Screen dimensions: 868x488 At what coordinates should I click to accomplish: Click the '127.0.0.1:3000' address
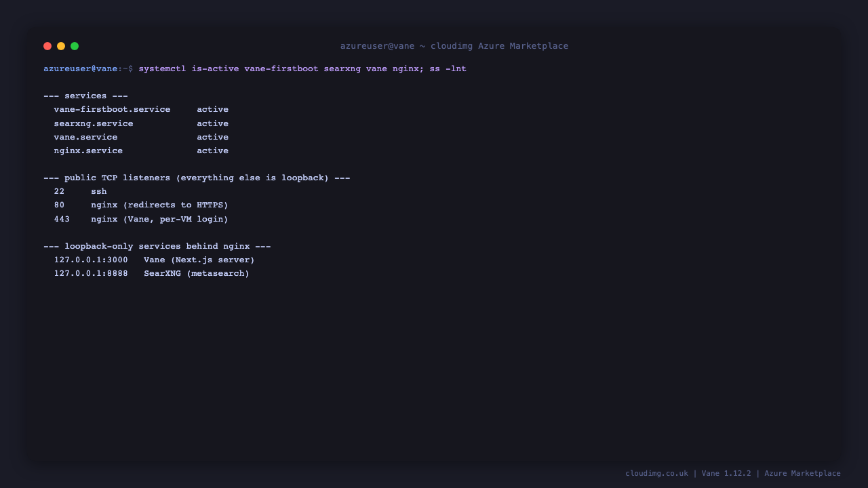point(92,260)
